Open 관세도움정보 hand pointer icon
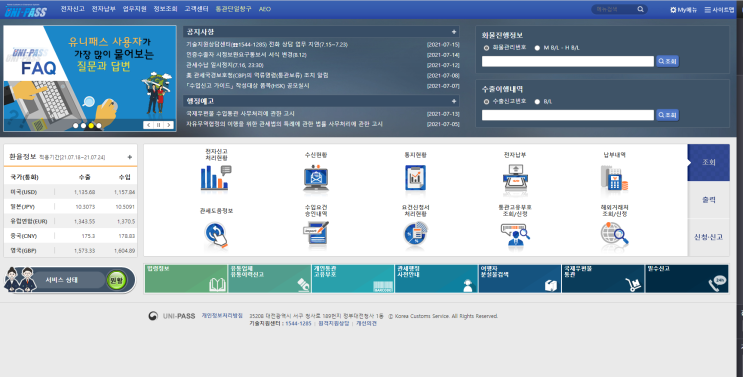 (x=216, y=234)
